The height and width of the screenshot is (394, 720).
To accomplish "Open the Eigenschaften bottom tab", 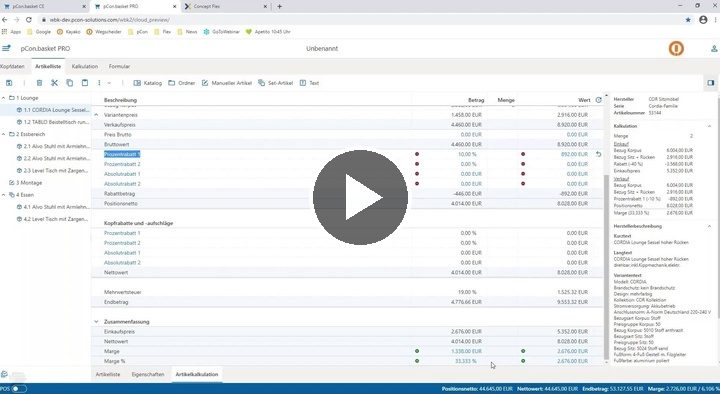I will tap(148, 375).
